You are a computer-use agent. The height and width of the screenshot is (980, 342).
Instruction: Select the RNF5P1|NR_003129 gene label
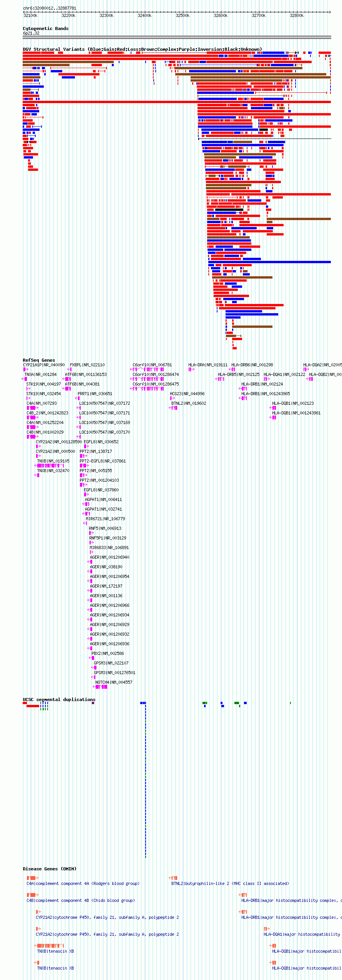click(108, 538)
